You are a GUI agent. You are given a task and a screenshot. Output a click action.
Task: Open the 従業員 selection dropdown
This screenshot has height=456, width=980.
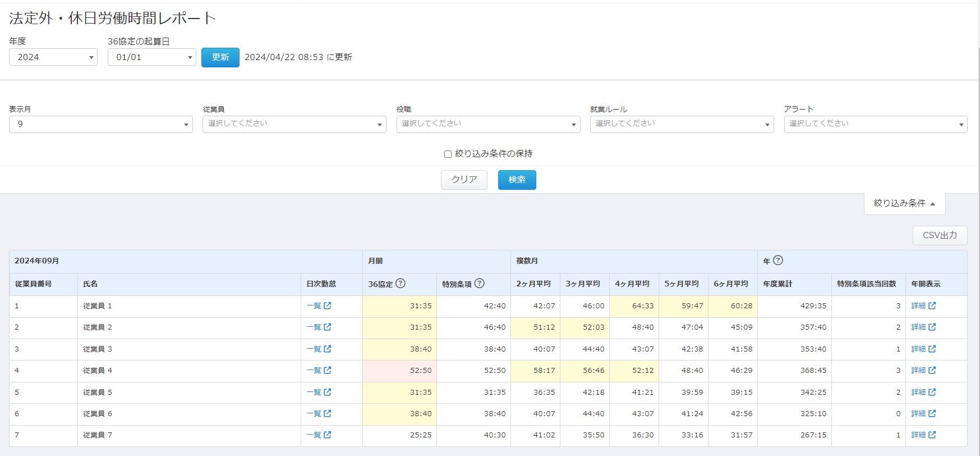click(294, 124)
